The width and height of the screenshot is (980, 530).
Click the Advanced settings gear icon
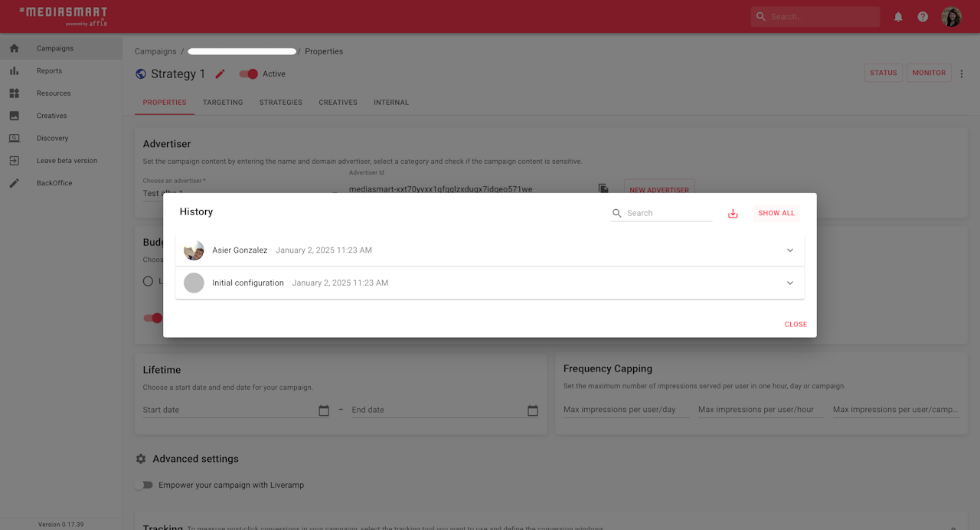[141, 459]
